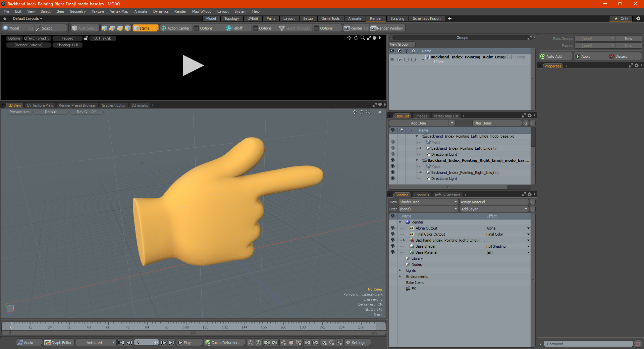Click the New Group button
The width and height of the screenshot is (644, 349).
(x=402, y=44)
